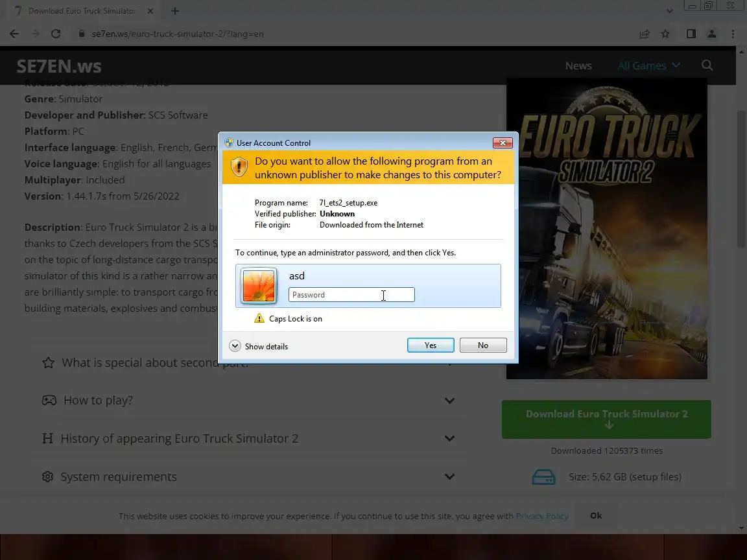747x560 pixels.
Task: Click the address bar URL se7en.ws
Action: tap(177, 34)
